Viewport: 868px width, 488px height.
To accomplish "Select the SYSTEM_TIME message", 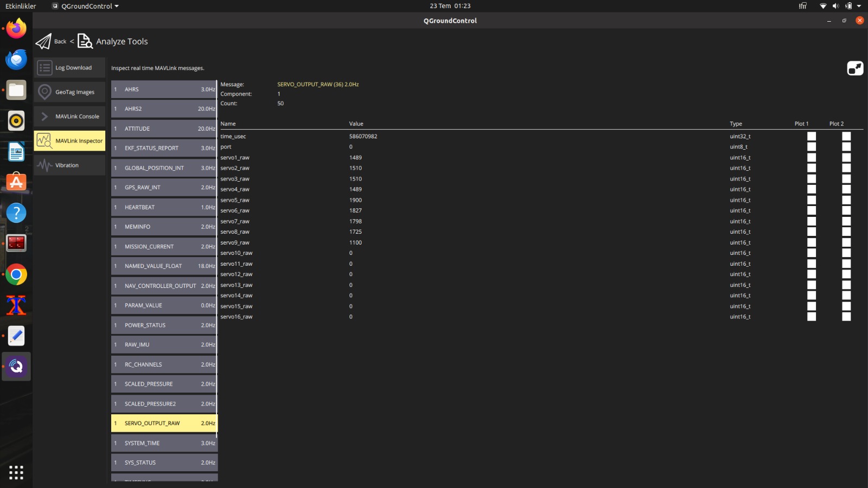I will [x=163, y=443].
